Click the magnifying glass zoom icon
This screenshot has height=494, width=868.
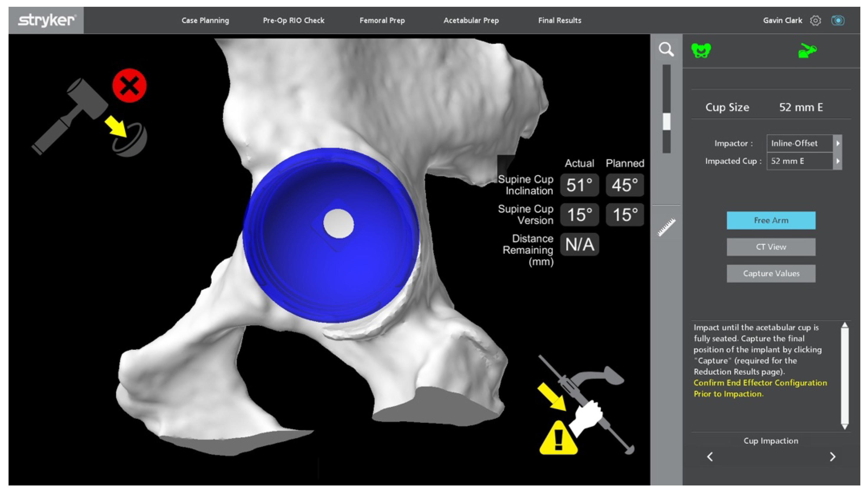pos(666,49)
